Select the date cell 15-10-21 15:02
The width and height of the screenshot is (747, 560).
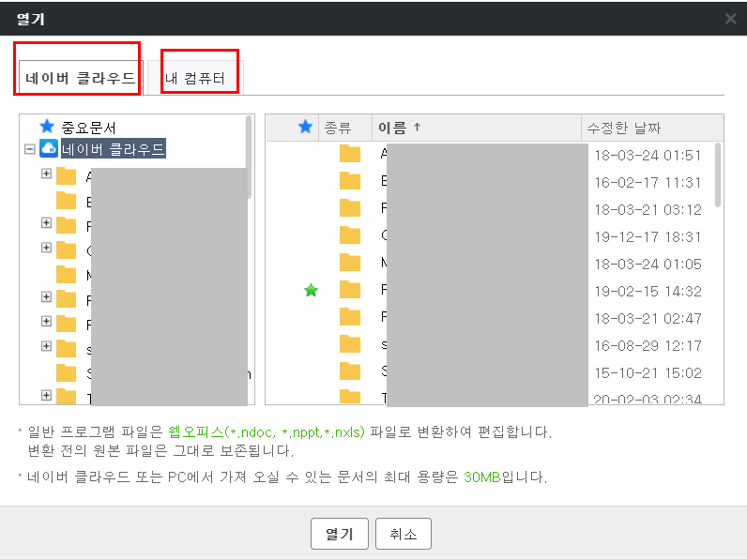click(x=648, y=372)
